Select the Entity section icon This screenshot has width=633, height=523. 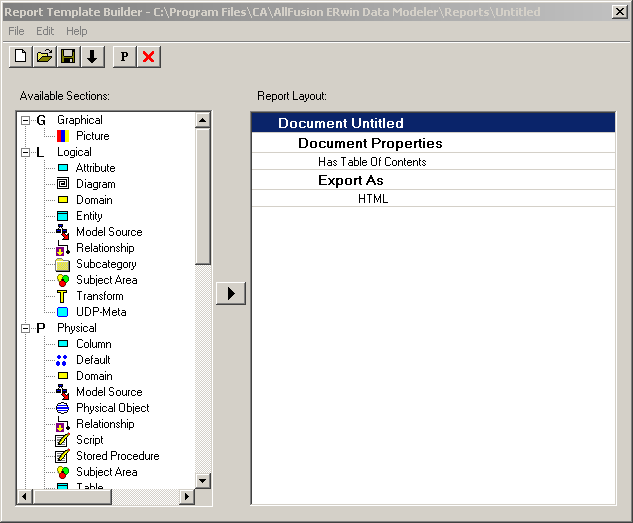coord(63,216)
